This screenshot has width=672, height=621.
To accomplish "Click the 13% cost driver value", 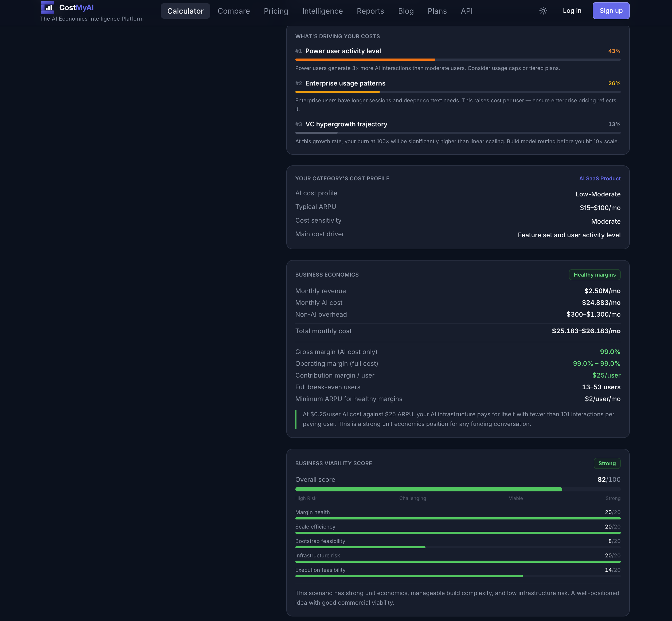I will [x=614, y=124].
